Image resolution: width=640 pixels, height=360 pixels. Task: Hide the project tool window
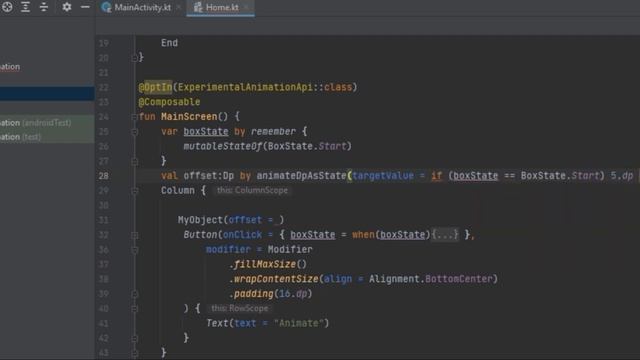point(85,7)
